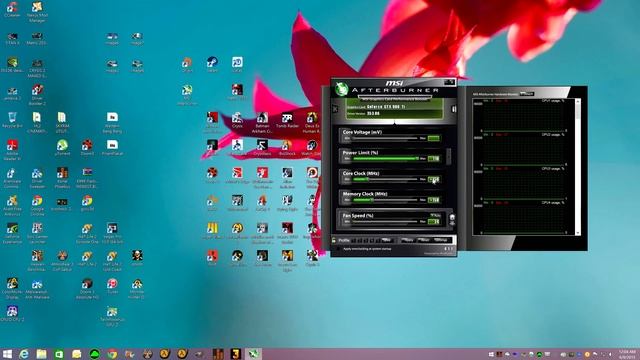Viewport: 640px width, 360px height.
Task: Select the Crysis desktop shortcut
Action: [x=237, y=120]
